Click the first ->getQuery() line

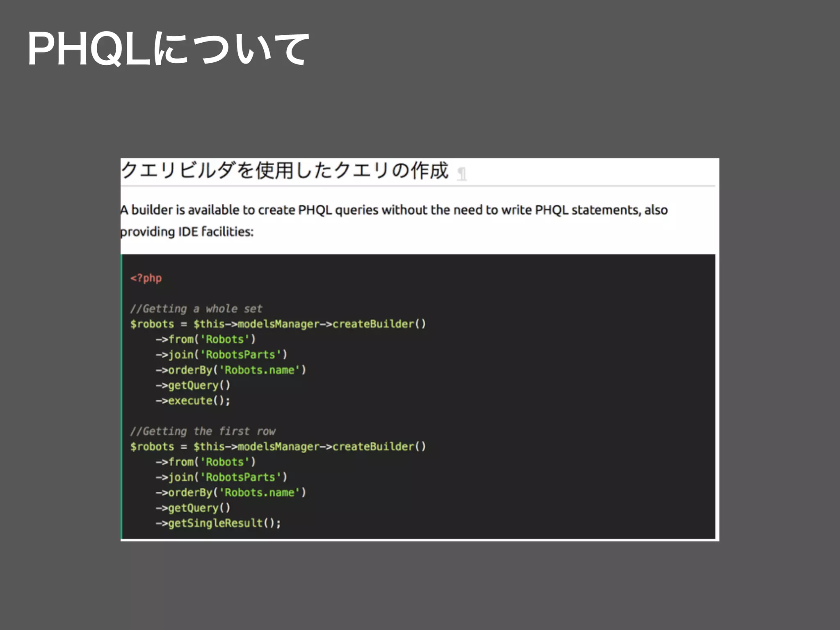(193, 385)
